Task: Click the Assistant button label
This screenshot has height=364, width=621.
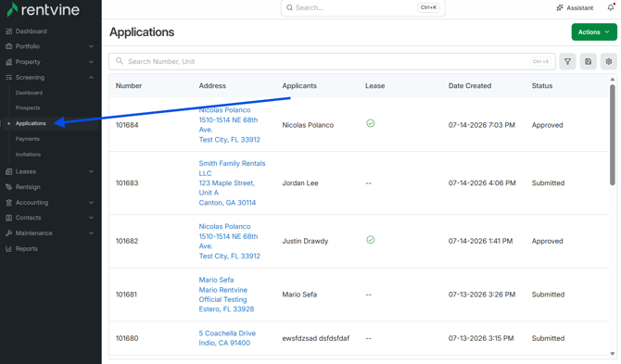Action: pyautogui.click(x=580, y=7)
